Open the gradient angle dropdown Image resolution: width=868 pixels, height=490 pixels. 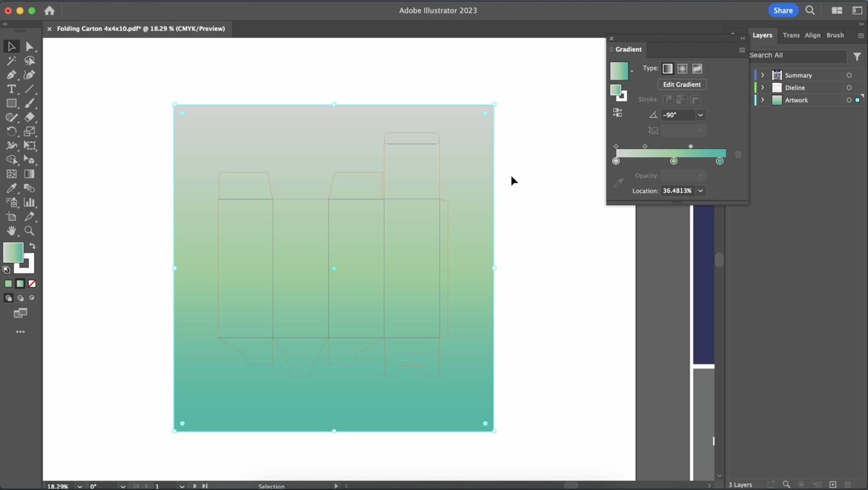701,114
